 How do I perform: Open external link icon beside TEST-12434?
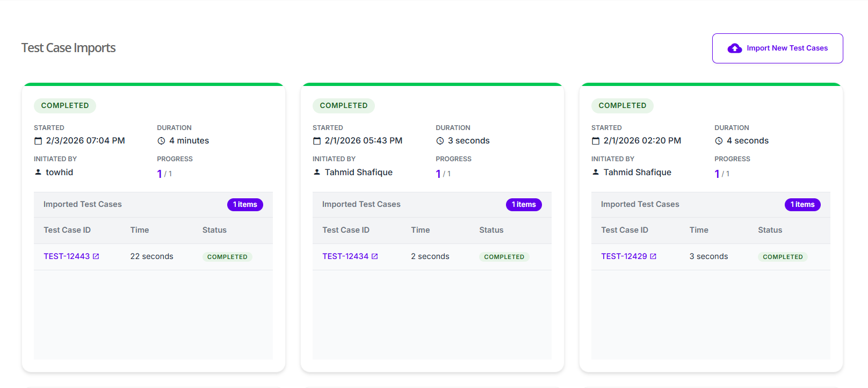(375, 256)
